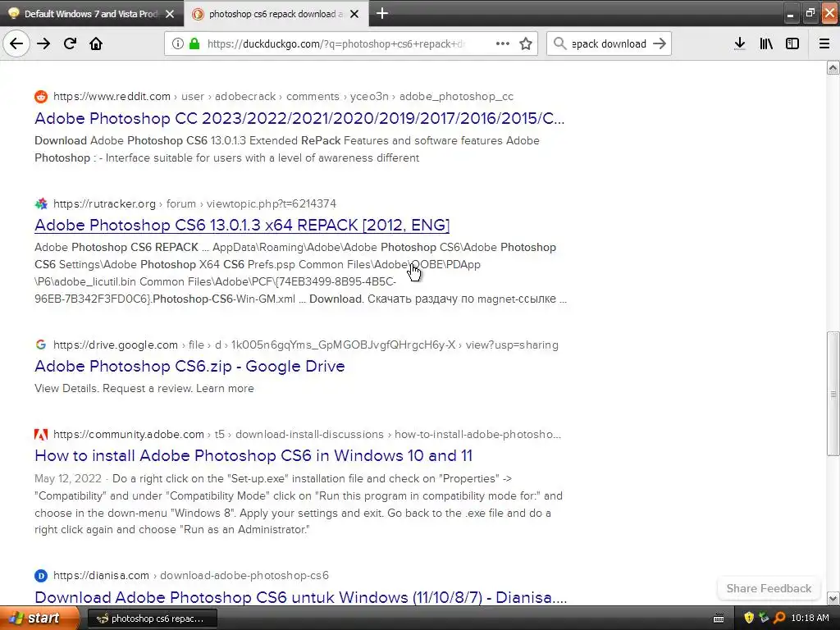Open the Adobe Photoshop CS6.zip Google Drive result
Screen dimensions: 840x630
tap(189, 367)
